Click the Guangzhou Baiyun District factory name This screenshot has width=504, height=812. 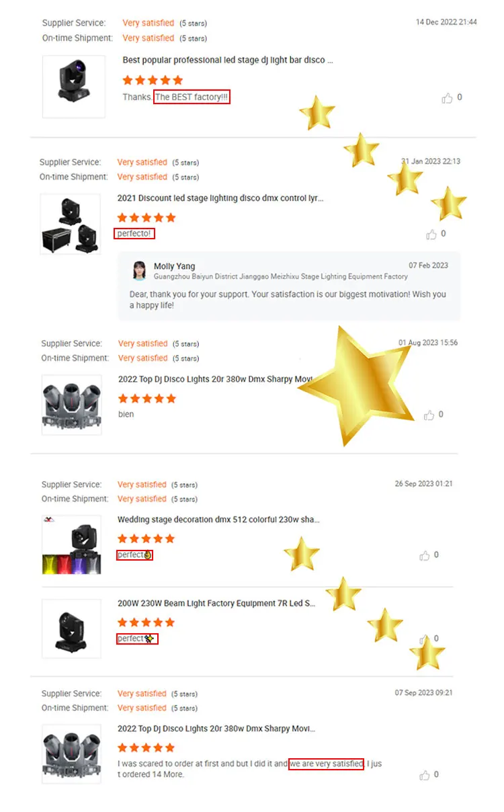tap(280, 276)
